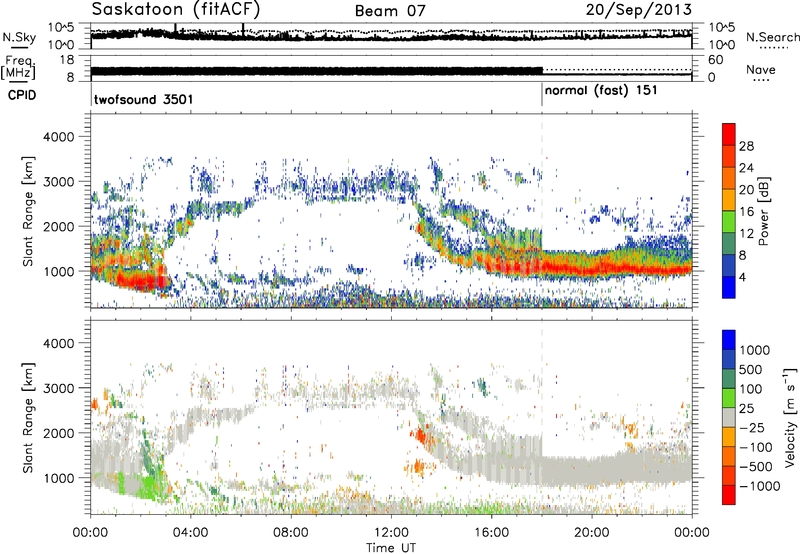The width and height of the screenshot is (800, 554).
Task: Click the Power panel 'Slant Range [km]' label
Action: [29, 211]
